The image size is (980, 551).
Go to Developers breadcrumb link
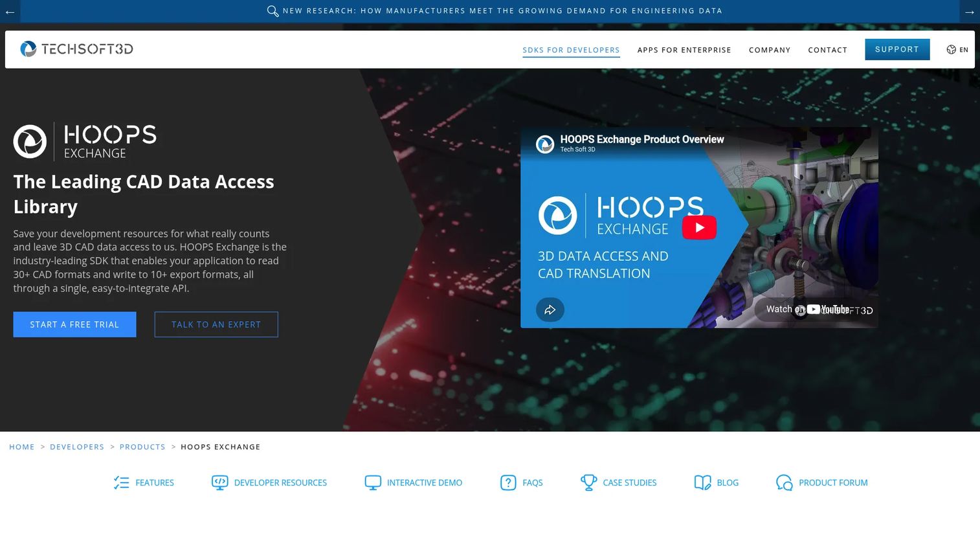click(x=77, y=447)
